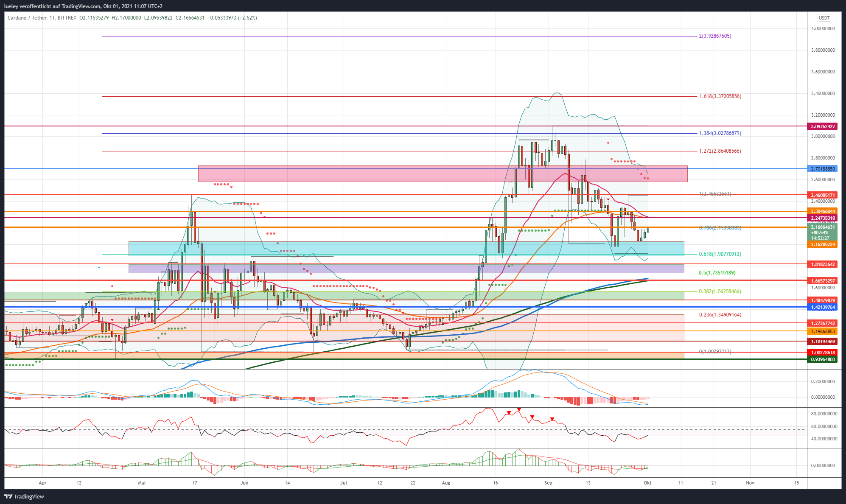
Task: Click the opening price O2.11535279
Action: 94,18
